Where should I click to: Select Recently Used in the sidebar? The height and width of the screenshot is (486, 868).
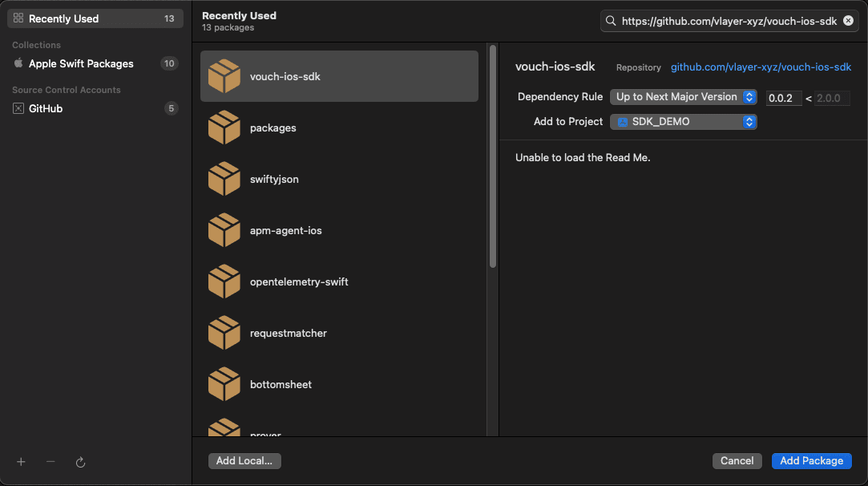[95, 18]
